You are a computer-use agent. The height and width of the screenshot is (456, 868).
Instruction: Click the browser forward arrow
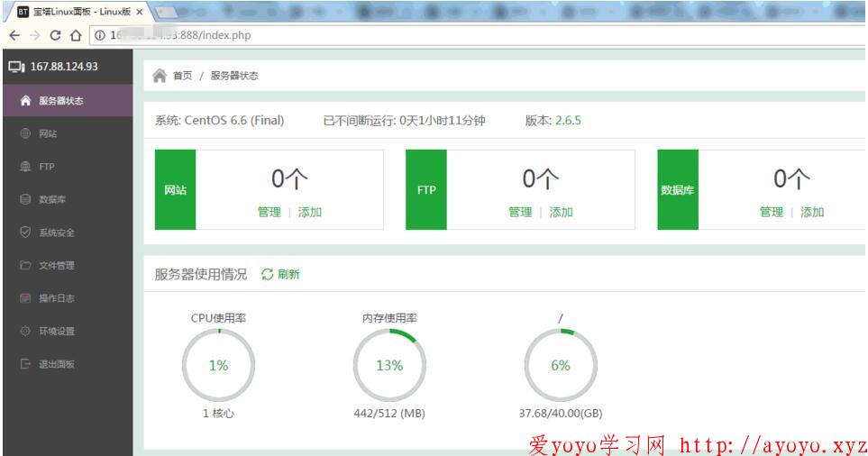point(35,35)
